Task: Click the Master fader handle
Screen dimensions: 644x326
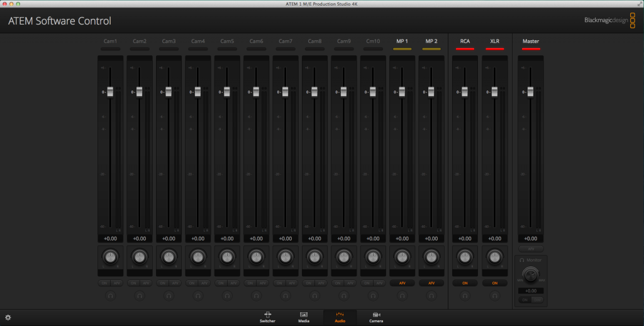Action: click(531, 92)
